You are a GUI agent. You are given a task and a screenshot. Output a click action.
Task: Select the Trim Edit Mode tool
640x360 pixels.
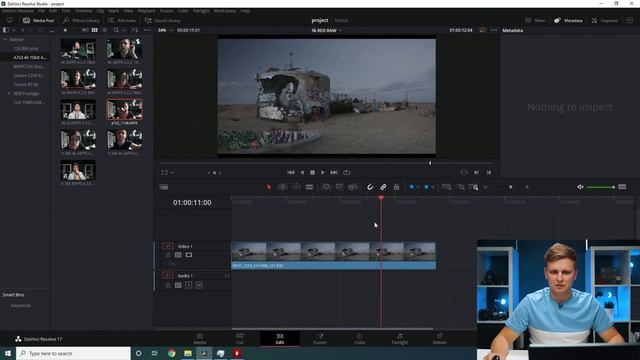click(282, 187)
